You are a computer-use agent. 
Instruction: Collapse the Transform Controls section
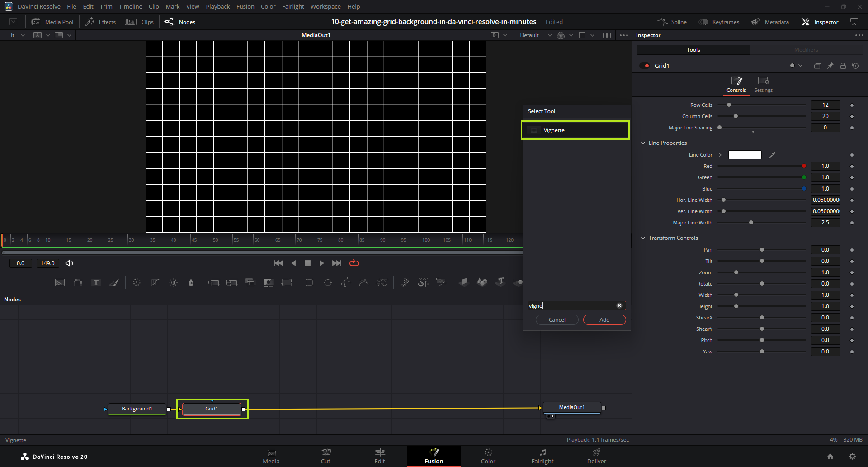[643, 238]
